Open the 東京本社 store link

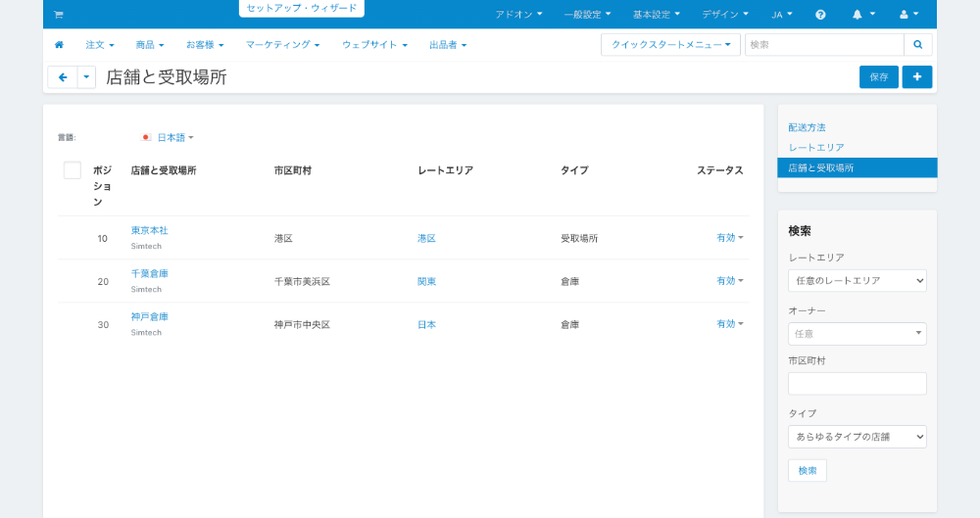pos(149,230)
